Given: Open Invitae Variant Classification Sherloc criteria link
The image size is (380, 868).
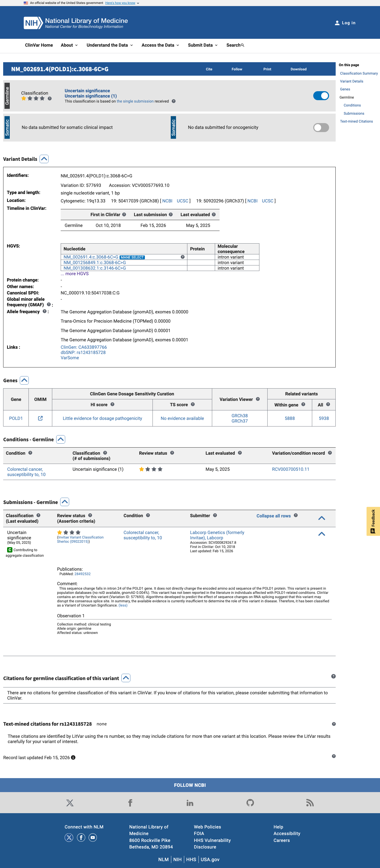Looking at the screenshot, I should tap(80, 540).
